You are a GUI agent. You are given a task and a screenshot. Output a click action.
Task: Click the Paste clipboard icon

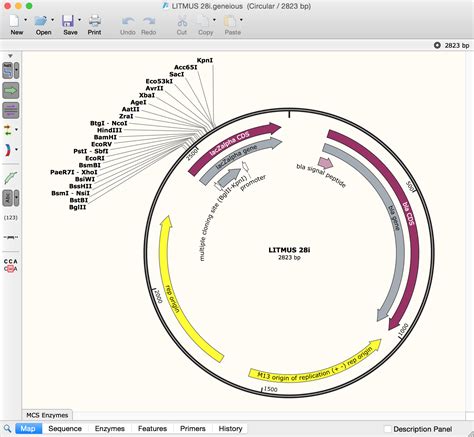coord(230,21)
